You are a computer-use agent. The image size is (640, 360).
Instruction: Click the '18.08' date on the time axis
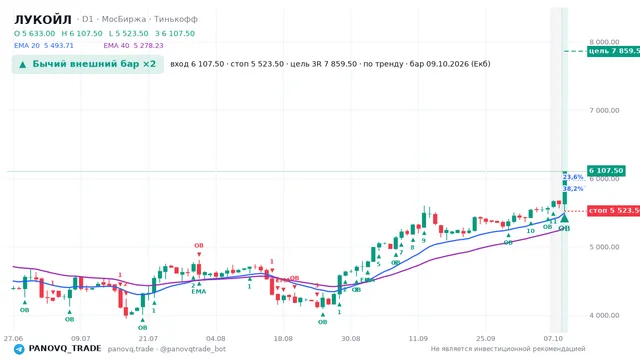coord(283,339)
